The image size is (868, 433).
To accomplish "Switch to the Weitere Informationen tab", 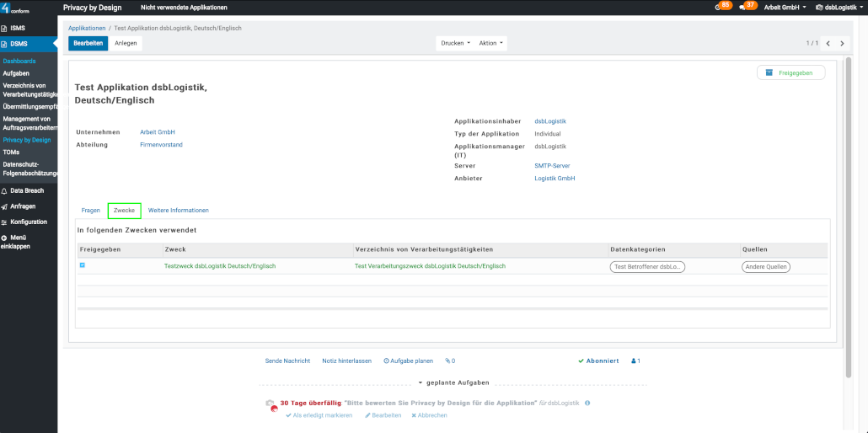I will (x=178, y=210).
